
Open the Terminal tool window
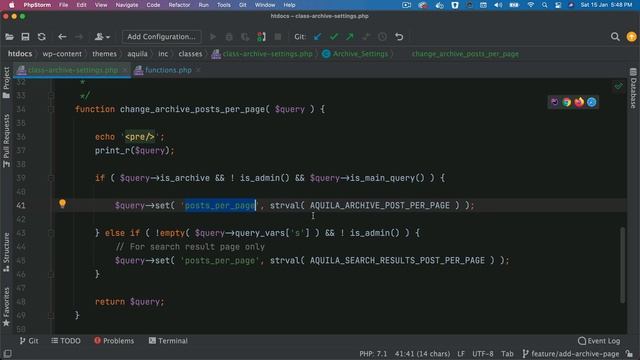(168, 341)
